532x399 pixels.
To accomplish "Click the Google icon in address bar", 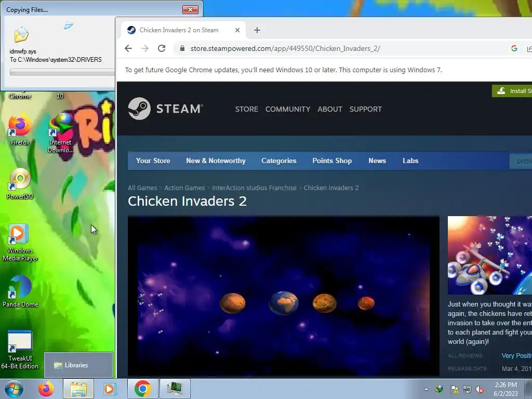I will [x=514, y=48].
